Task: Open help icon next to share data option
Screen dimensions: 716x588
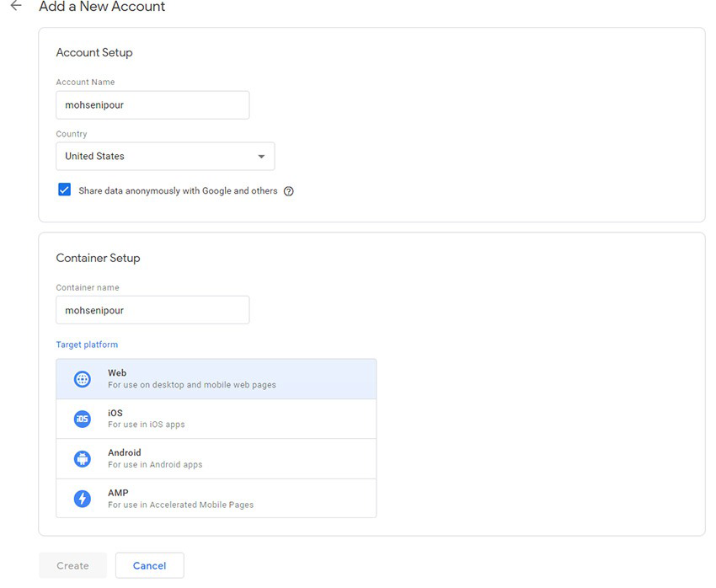Action: pyautogui.click(x=289, y=191)
